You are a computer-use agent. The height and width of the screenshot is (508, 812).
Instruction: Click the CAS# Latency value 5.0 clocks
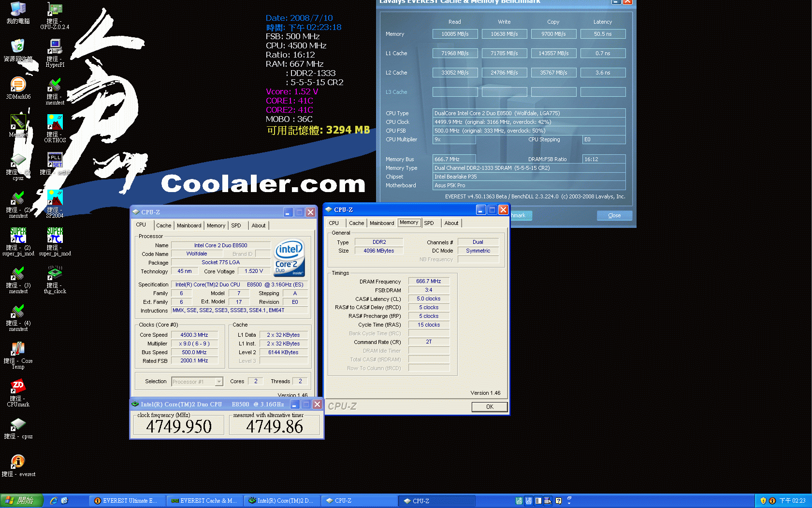(429, 299)
